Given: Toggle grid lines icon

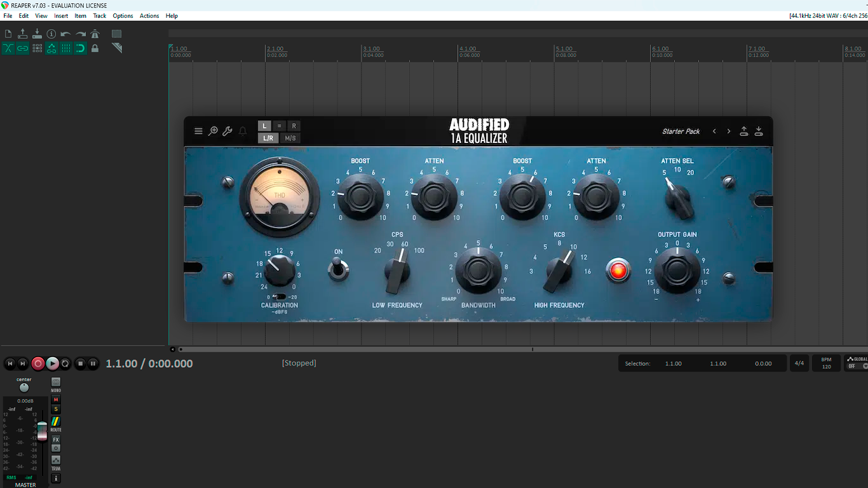Looking at the screenshot, I should (x=66, y=48).
